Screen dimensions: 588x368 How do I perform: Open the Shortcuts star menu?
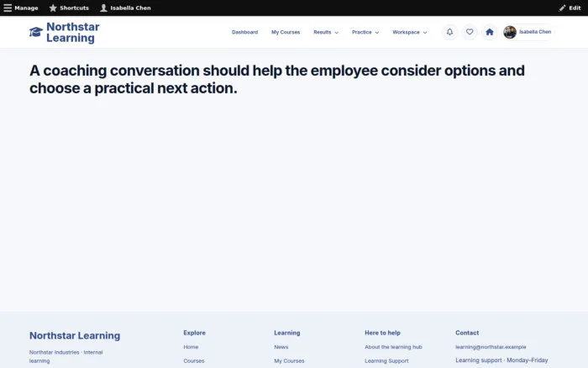coord(69,8)
